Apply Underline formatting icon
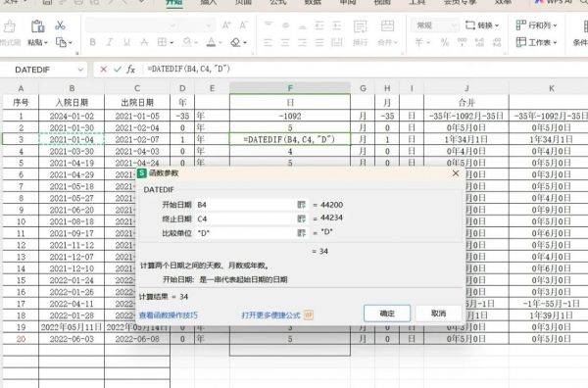The image size is (588, 388). (x=126, y=42)
